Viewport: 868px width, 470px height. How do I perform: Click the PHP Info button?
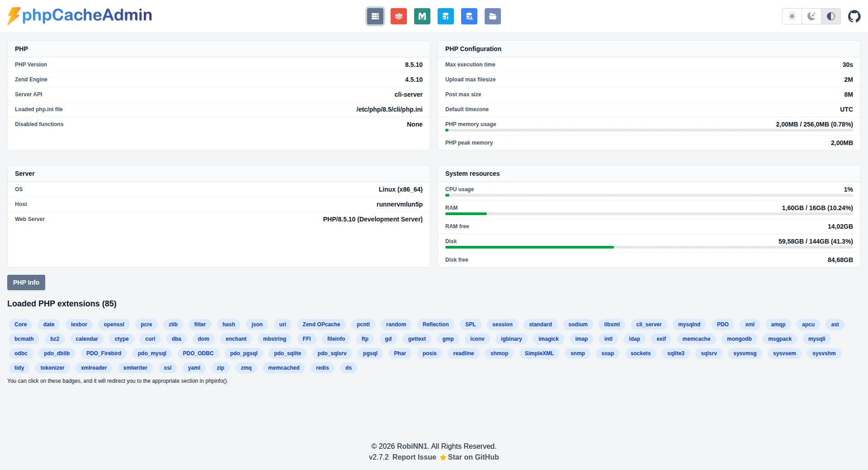[26, 282]
